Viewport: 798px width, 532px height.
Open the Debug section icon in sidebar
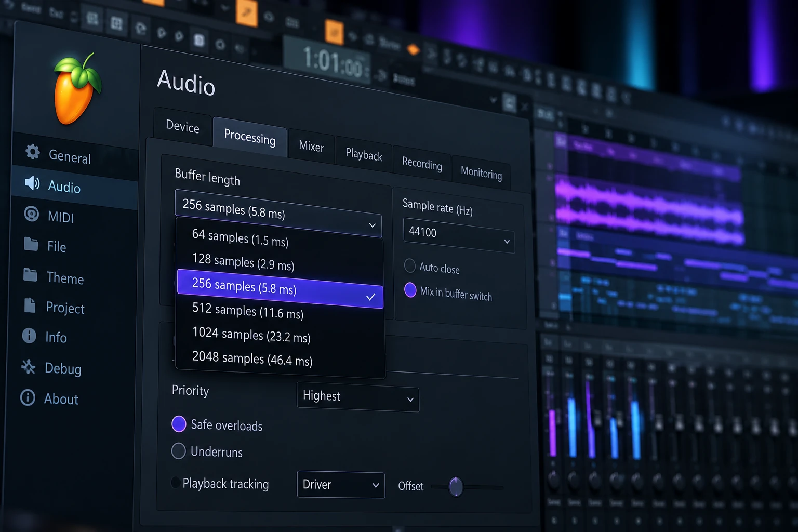[x=29, y=367]
